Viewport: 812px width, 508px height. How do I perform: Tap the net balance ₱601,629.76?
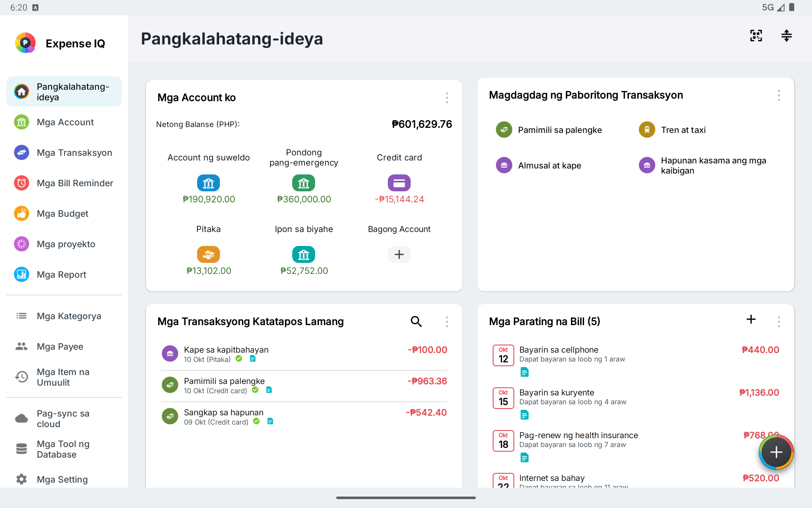click(422, 124)
